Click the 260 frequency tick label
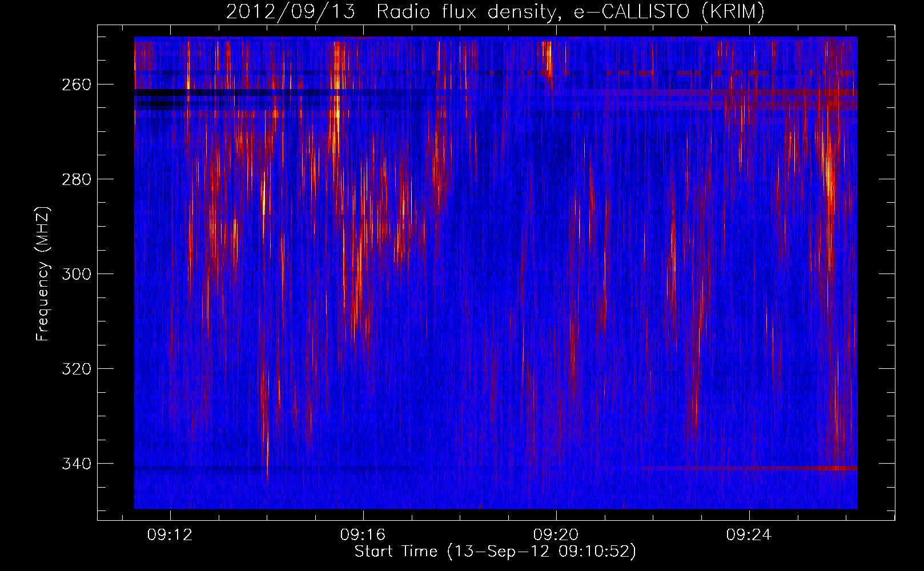This screenshot has height=571, width=924. [76, 85]
